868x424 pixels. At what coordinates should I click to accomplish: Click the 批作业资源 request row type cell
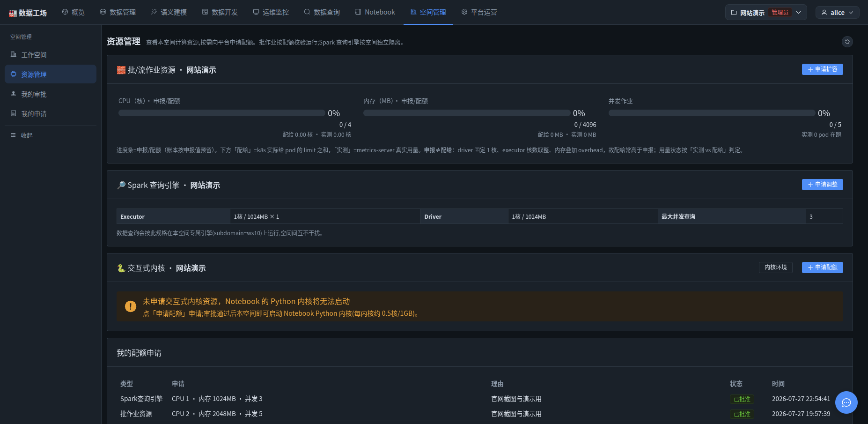(136, 414)
